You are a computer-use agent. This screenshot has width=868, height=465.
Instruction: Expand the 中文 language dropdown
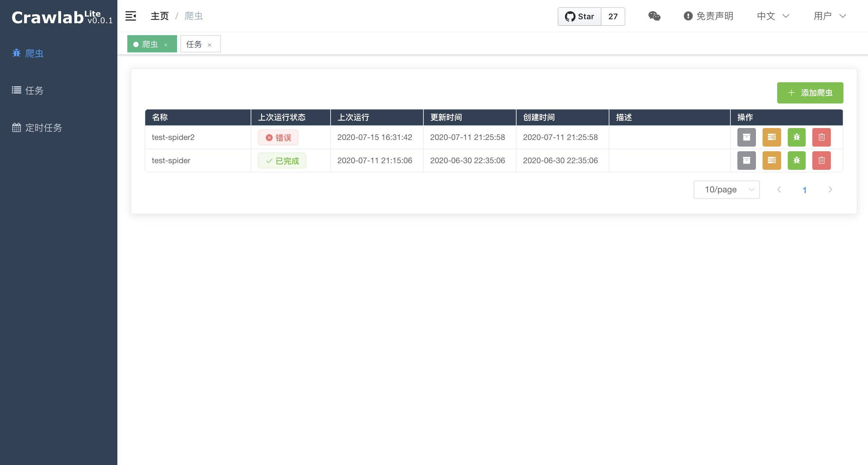coord(773,16)
